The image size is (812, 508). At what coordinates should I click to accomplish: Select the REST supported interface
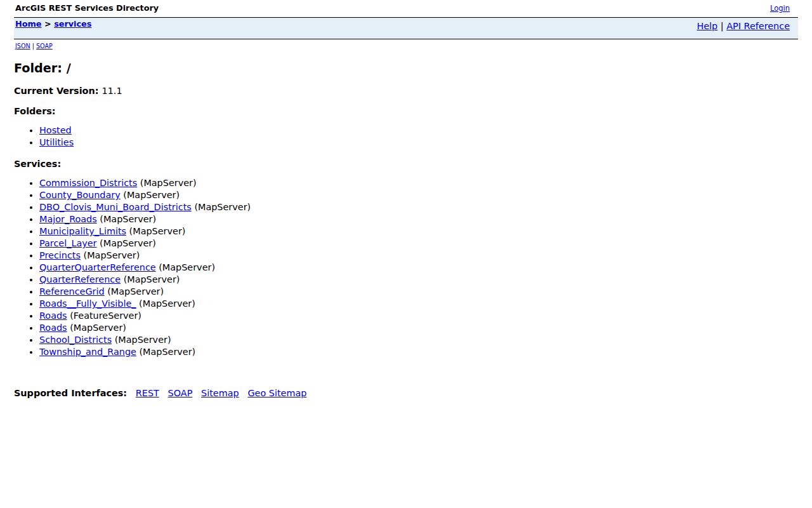click(147, 393)
